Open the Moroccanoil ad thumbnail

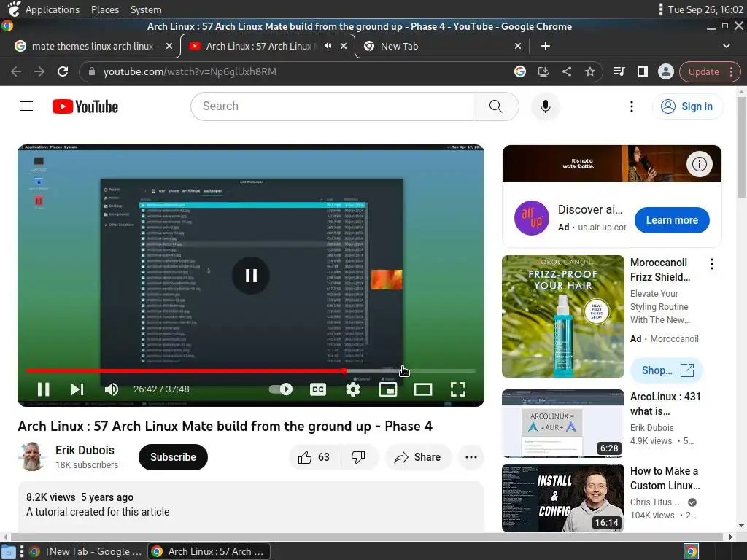point(563,316)
